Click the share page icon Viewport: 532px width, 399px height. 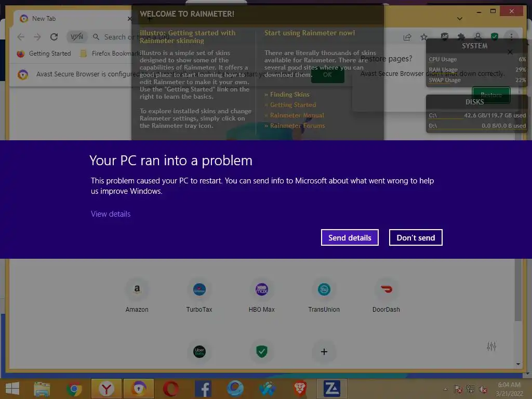[x=407, y=37]
